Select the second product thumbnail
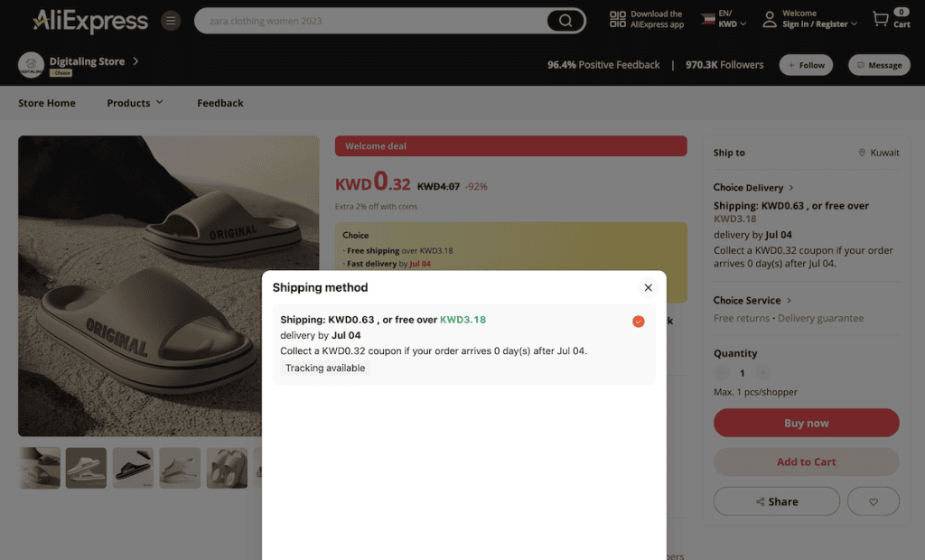The image size is (925, 560). [x=86, y=467]
